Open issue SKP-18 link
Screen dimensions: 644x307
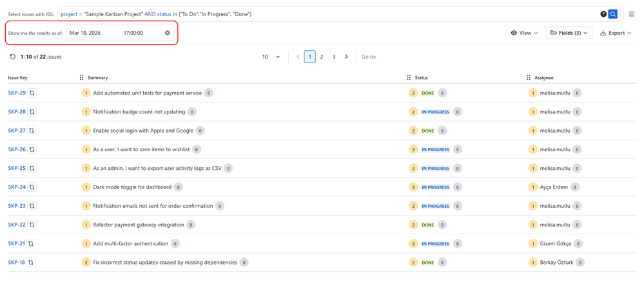pyautogui.click(x=16, y=263)
